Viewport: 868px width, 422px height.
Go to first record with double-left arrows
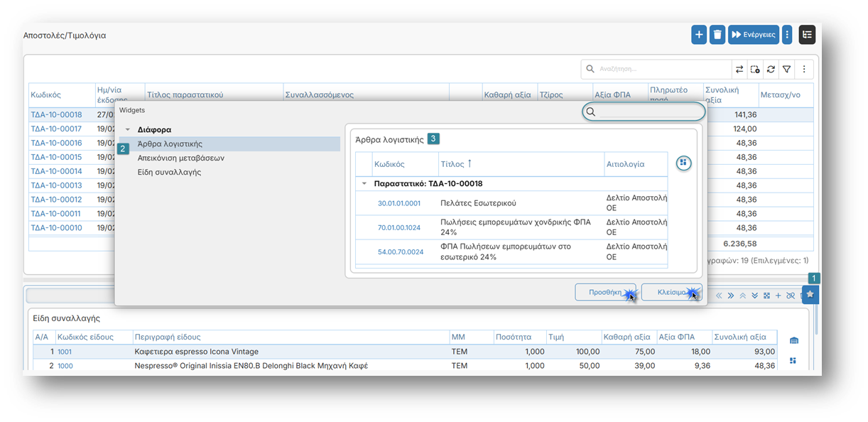click(x=719, y=296)
